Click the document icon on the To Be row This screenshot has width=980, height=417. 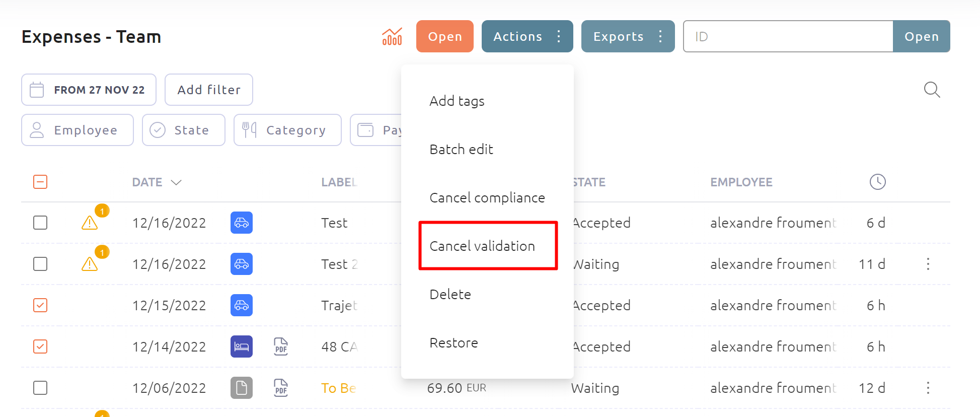(241, 388)
